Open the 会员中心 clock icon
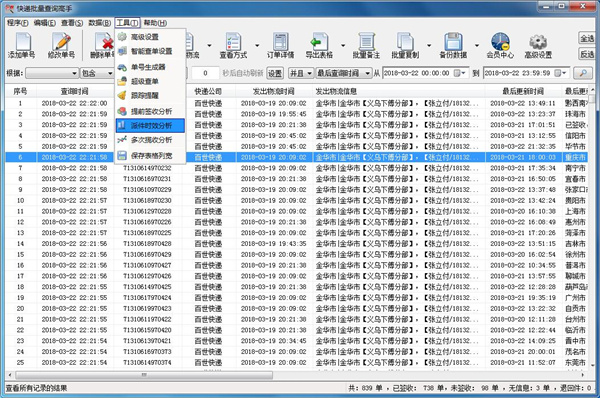 (500, 41)
